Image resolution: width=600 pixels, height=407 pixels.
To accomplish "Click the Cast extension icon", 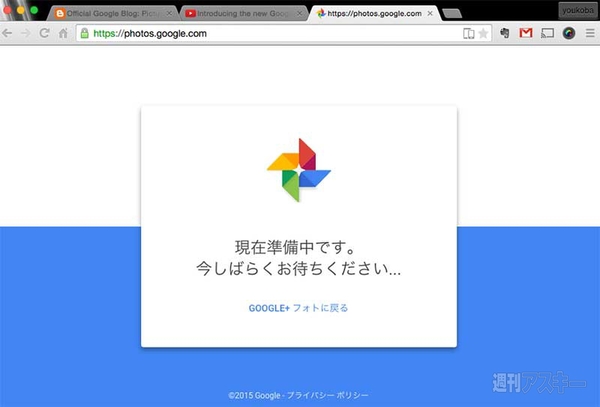I will 547,33.
